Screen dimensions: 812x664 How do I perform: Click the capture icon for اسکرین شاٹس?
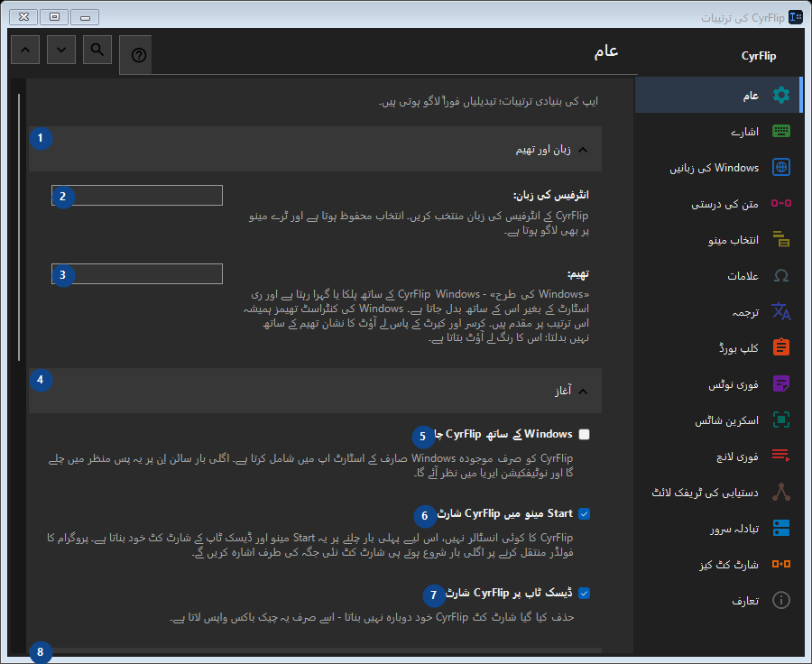point(781,420)
